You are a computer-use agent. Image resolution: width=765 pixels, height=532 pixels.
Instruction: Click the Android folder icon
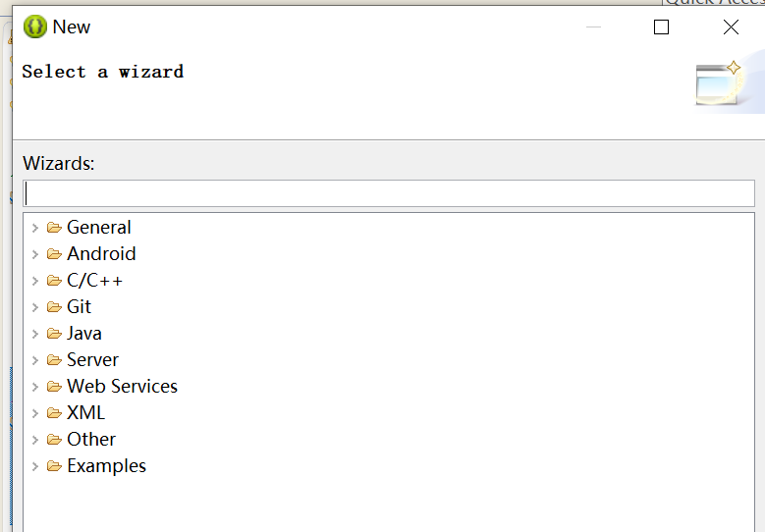point(54,254)
